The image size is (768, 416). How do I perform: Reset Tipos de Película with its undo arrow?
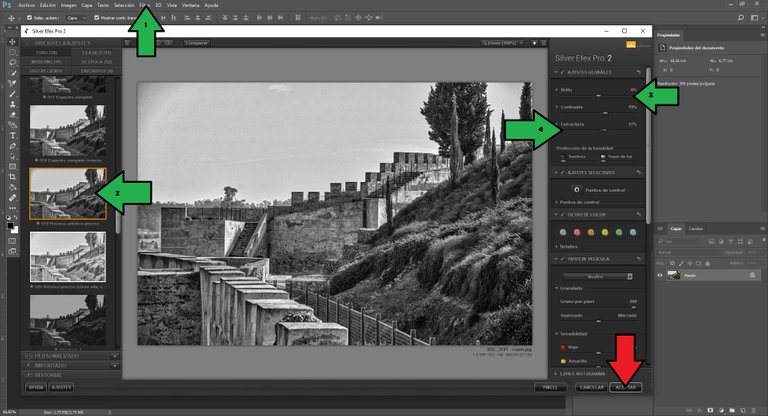pos(638,258)
